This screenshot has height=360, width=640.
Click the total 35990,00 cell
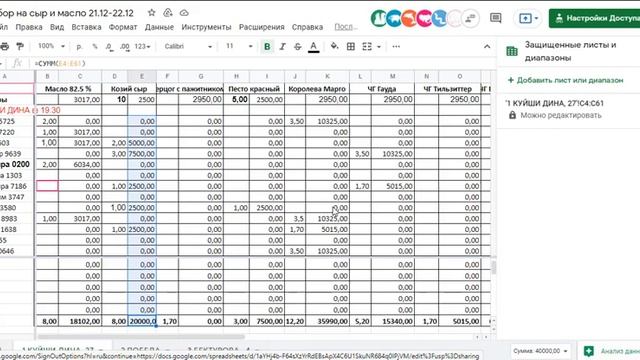click(328, 321)
